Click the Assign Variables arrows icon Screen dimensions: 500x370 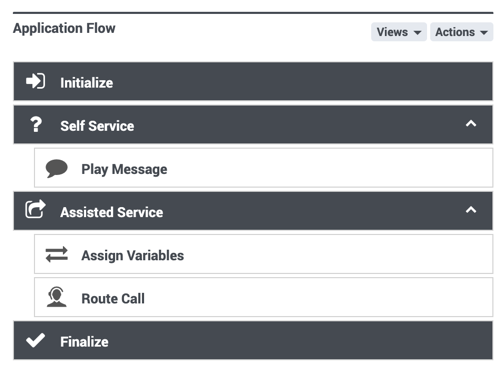[x=57, y=255]
